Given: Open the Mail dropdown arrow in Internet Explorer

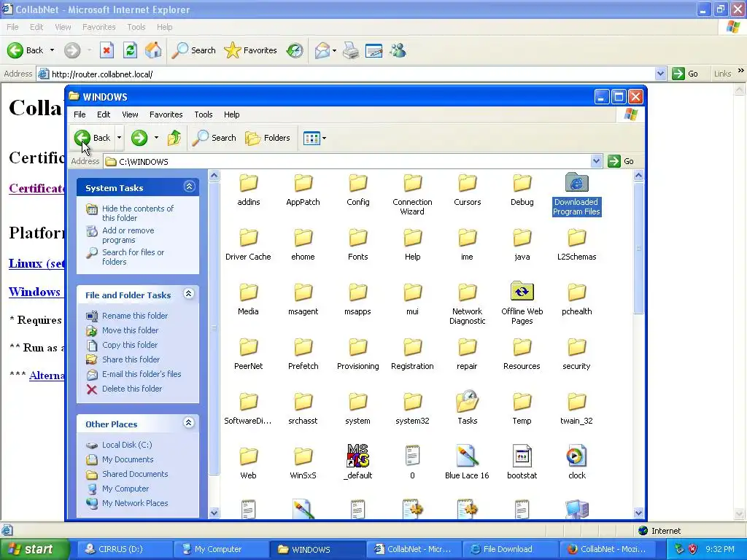Looking at the screenshot, I should pos(334,50).
